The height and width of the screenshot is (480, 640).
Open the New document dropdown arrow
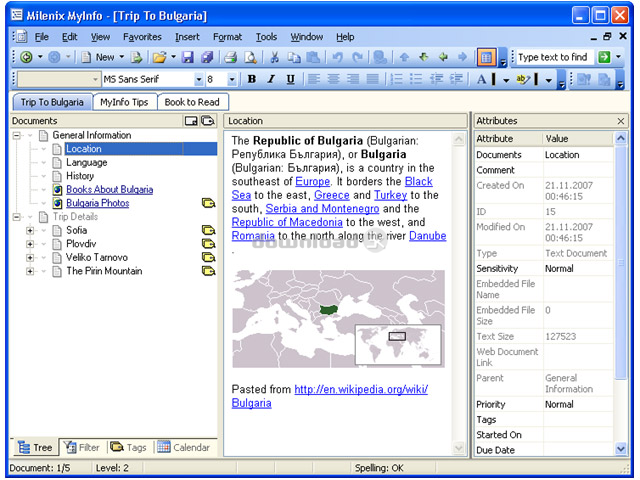[x=122, y=57]
